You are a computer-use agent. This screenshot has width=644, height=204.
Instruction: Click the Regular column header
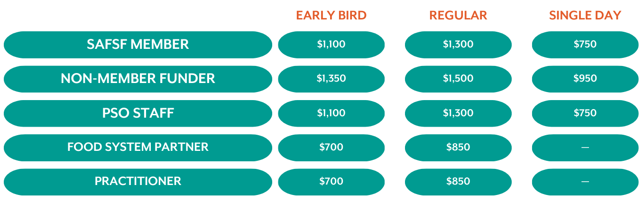tap(458, 15)
